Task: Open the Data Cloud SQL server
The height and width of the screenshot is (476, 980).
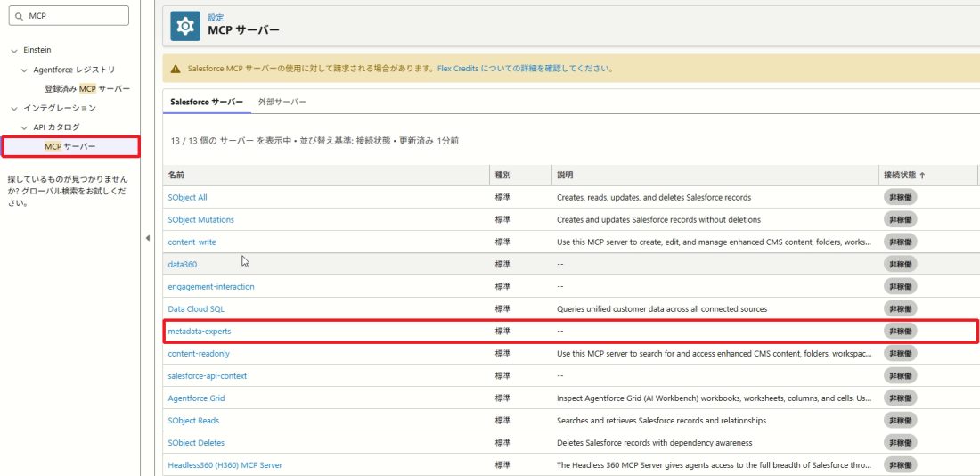Action: [x=196, y=309]
